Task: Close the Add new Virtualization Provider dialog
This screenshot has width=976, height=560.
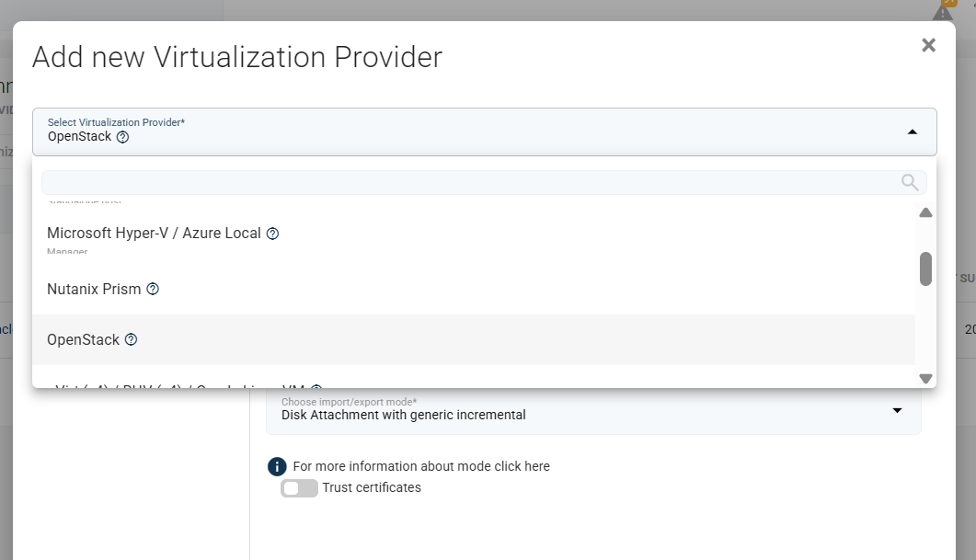Action: point(929,45)
